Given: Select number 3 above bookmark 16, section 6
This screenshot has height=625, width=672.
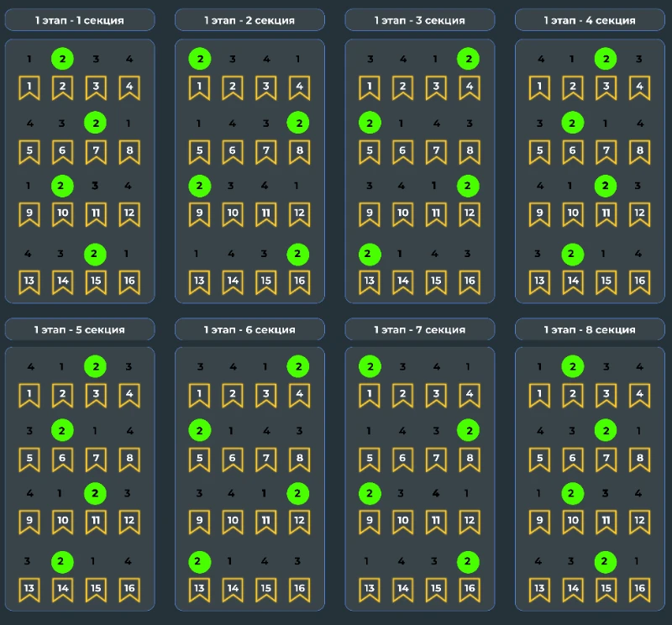Looking at the screenshot, I should pyautogui.click(x=297, y=561).
